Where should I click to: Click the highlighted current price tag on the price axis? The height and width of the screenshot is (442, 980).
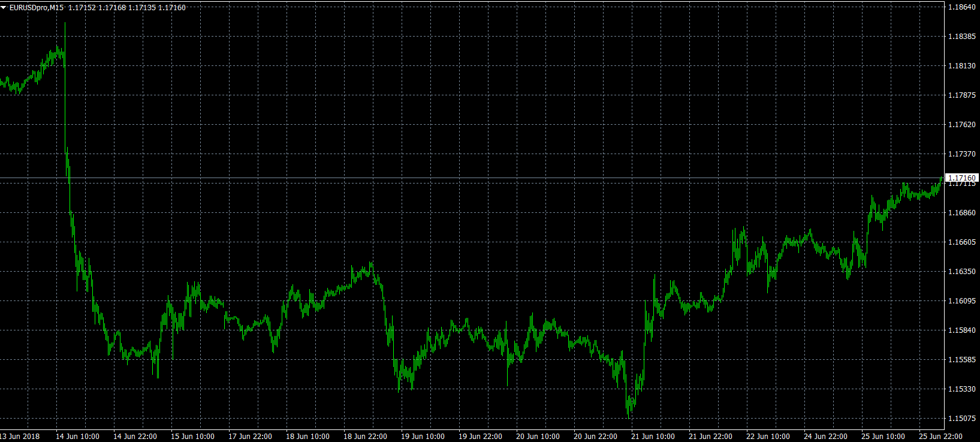(961, 178)
